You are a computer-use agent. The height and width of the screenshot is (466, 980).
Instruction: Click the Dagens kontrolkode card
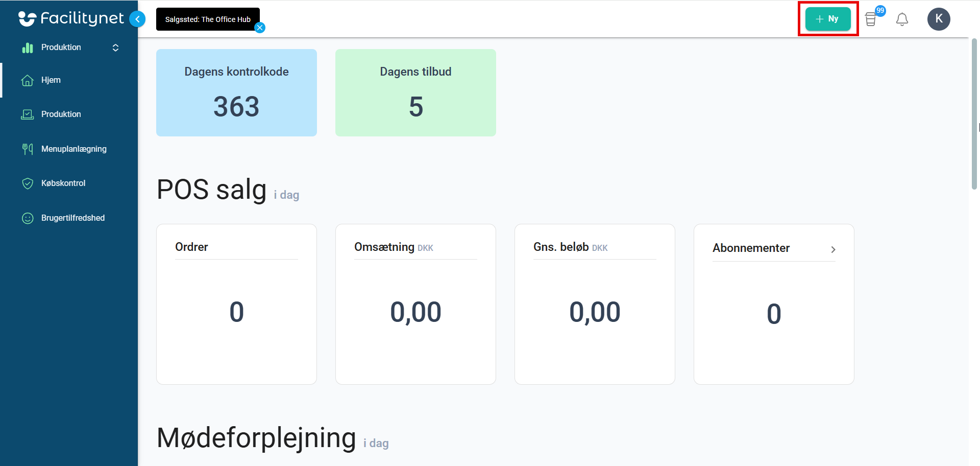pos(236,92)
